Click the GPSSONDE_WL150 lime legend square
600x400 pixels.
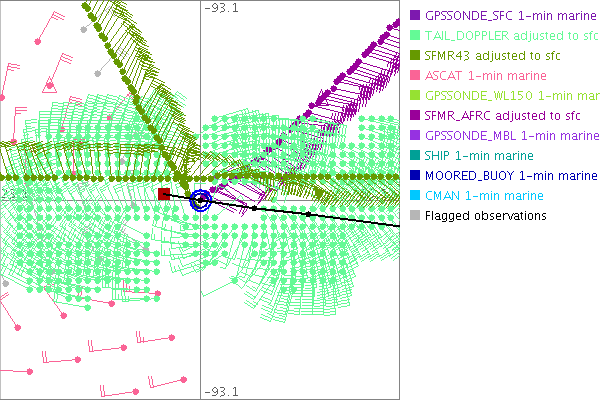pos(413,96)
